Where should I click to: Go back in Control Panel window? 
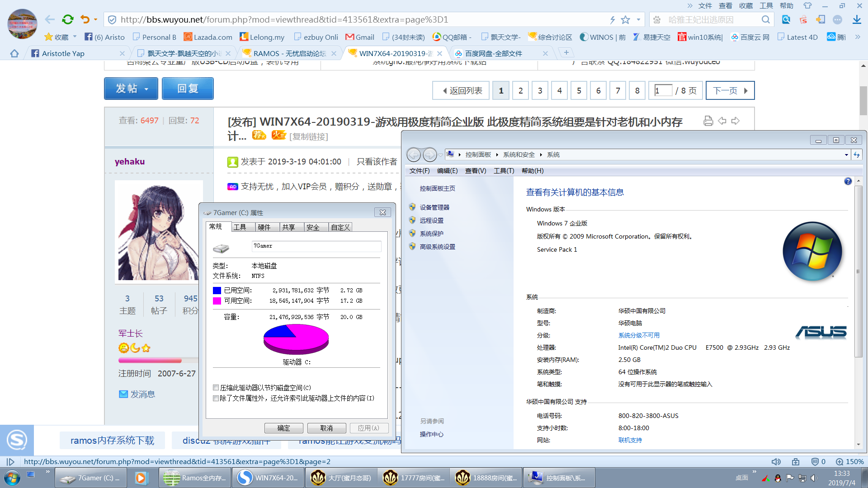click(414, 155)
